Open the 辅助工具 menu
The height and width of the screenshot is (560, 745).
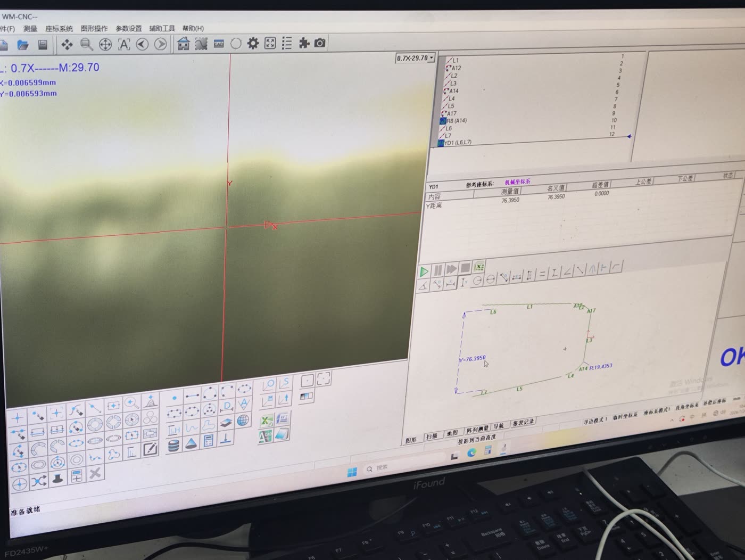[162, 28]
